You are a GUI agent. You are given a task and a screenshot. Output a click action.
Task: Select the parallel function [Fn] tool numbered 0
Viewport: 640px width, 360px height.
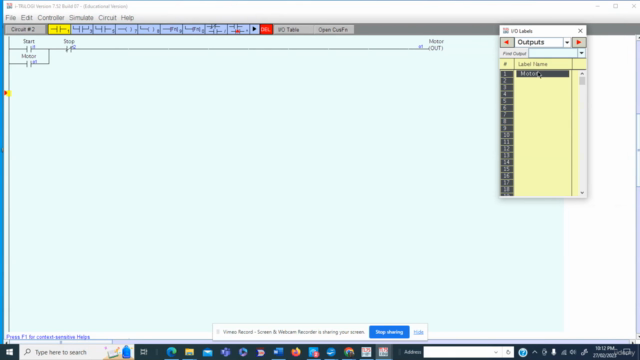click(x=194, y=29)
